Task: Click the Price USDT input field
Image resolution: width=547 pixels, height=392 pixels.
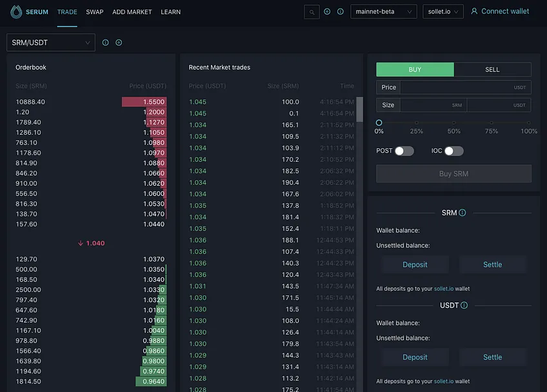Action: [466, 88]
